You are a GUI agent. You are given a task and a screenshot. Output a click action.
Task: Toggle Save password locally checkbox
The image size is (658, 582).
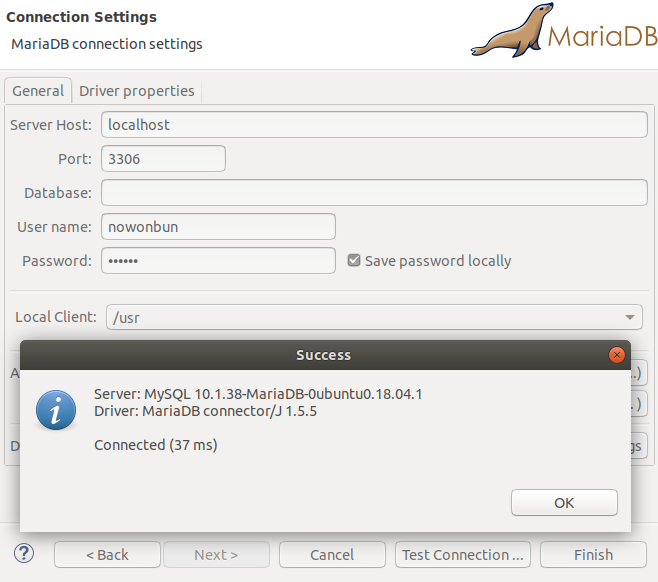tap(354, 260)
